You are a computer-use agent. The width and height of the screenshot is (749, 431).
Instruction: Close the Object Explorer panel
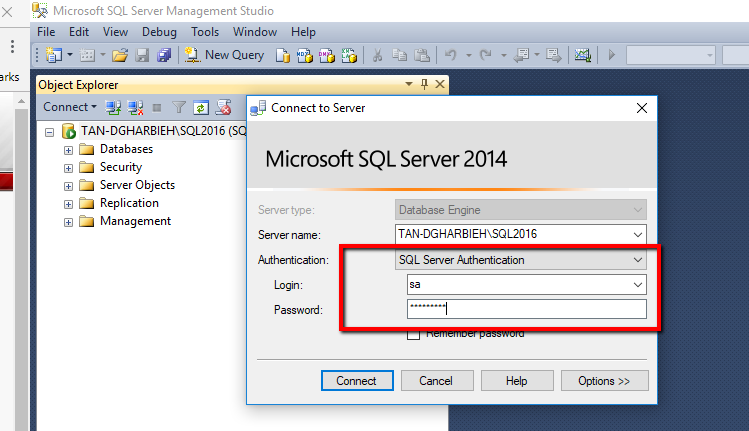[x=440, y=85]
